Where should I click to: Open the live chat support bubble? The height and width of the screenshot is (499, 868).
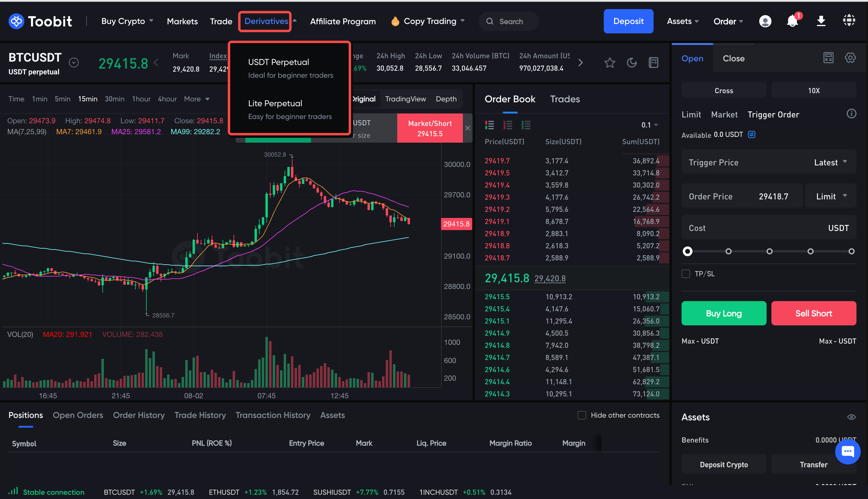coord(847,451)
